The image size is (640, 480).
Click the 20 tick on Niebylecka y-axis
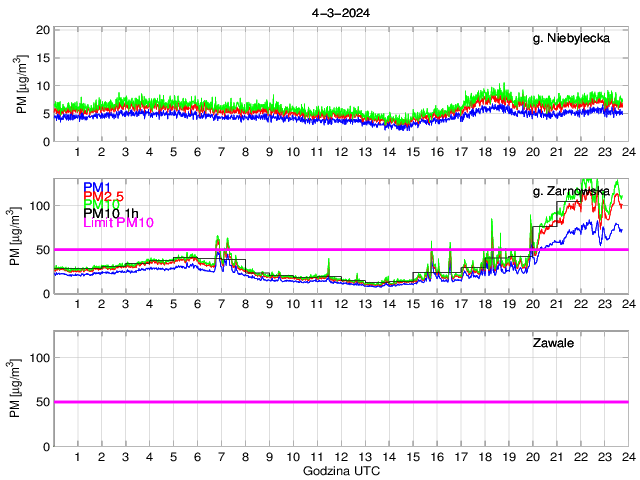(x=43, y=30)
